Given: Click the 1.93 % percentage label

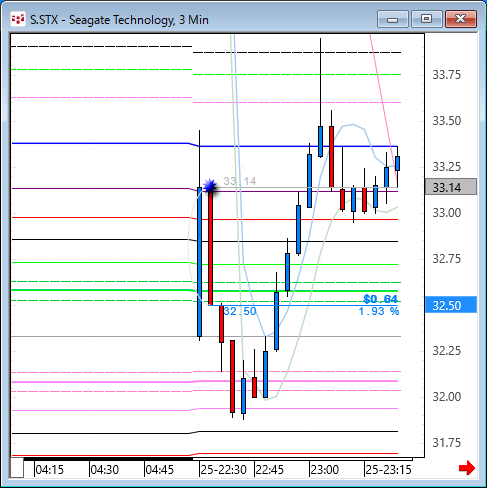Looking at the screenshot, I should [x=379, y=311].
